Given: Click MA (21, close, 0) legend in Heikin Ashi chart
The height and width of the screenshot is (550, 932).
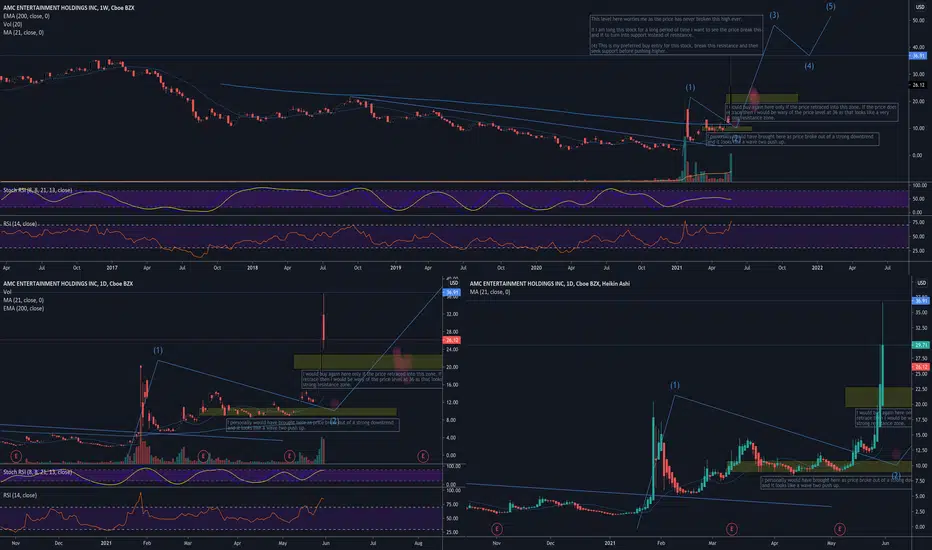Looking at the screenshot, I should pyautogui.click(x=490, y=292).
